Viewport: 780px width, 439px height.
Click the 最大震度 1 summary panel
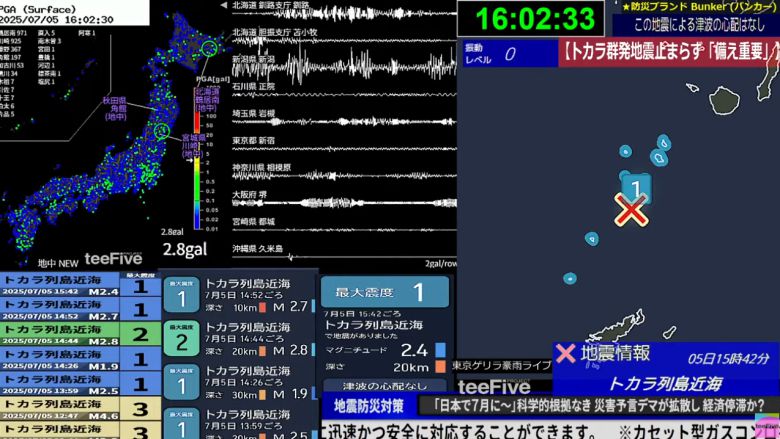(x=386, y=292)
